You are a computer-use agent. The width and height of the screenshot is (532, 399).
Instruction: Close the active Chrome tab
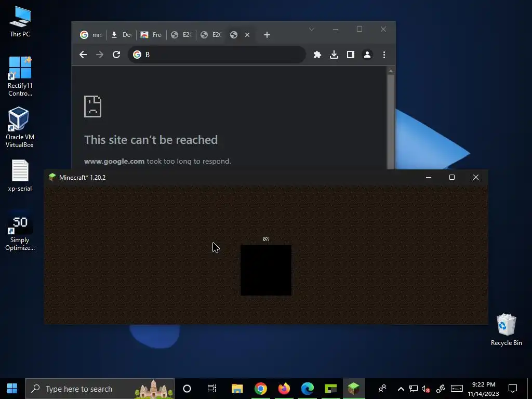247,35
